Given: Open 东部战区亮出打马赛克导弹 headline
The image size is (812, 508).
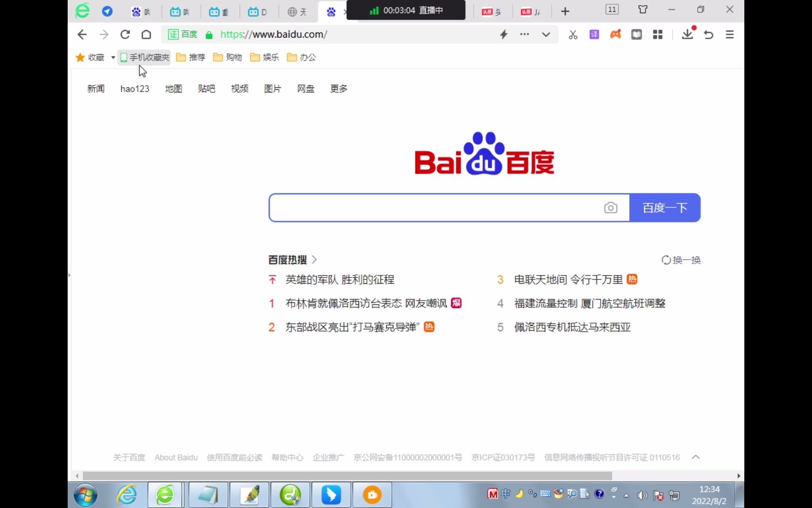Looking at the screenshot, I should pyautogui.click(x=352, y=327).
